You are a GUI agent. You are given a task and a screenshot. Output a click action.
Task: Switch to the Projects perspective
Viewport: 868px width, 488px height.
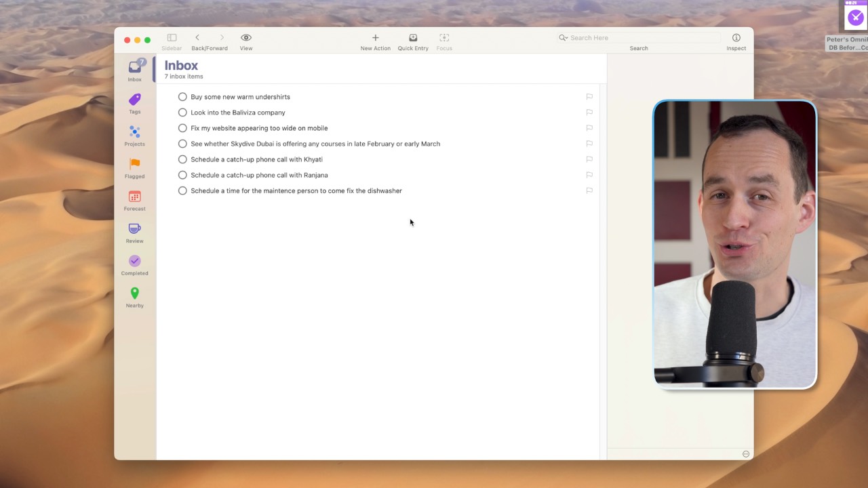click(x=134, y=136)
